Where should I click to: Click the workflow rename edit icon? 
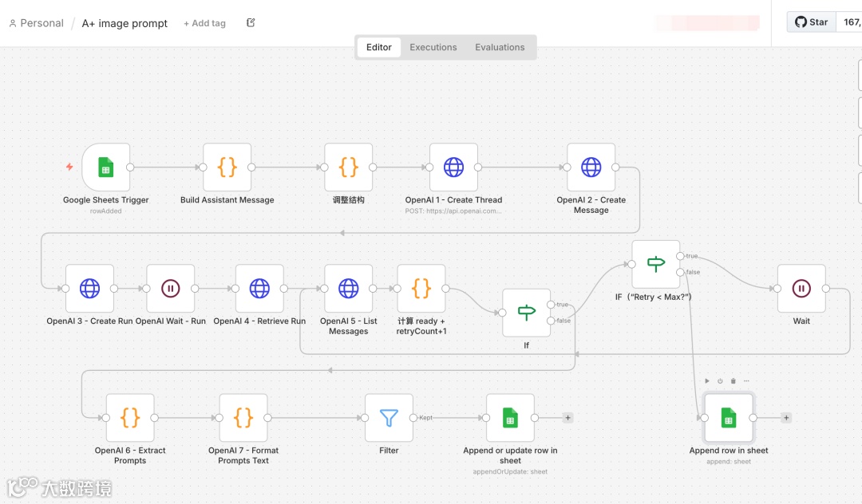[251, 22]
